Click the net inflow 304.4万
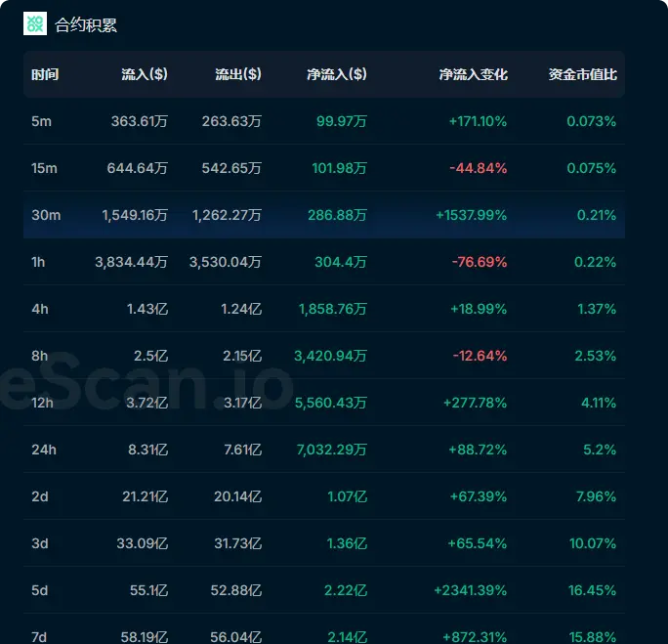This screenshot has height=644, width=668. pos(341,262)
